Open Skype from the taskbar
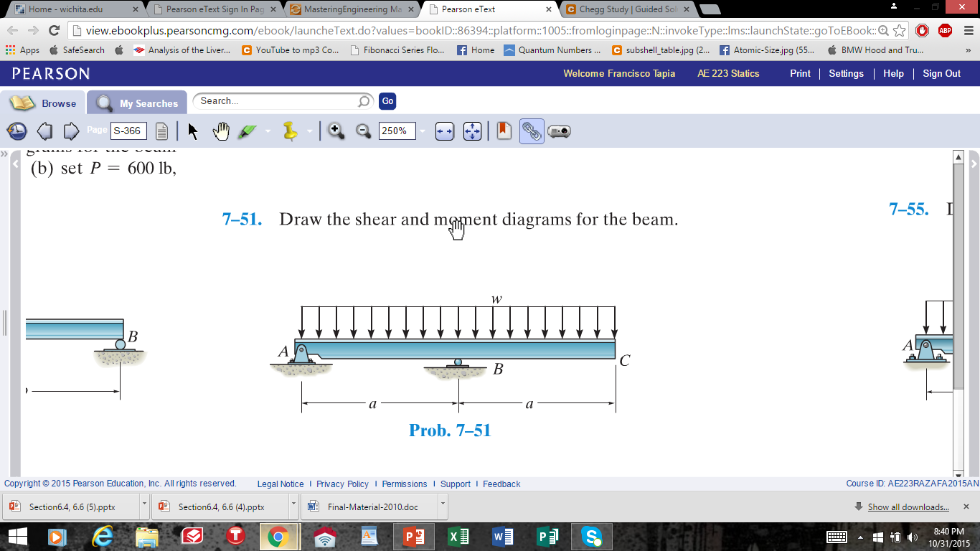 pyautogui.click(x=592, y=536)
